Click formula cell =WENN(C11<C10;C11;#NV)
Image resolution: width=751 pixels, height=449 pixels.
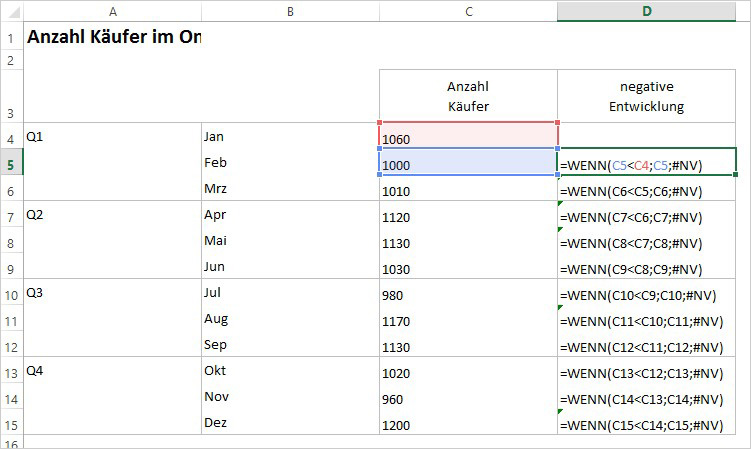point(647,318)
